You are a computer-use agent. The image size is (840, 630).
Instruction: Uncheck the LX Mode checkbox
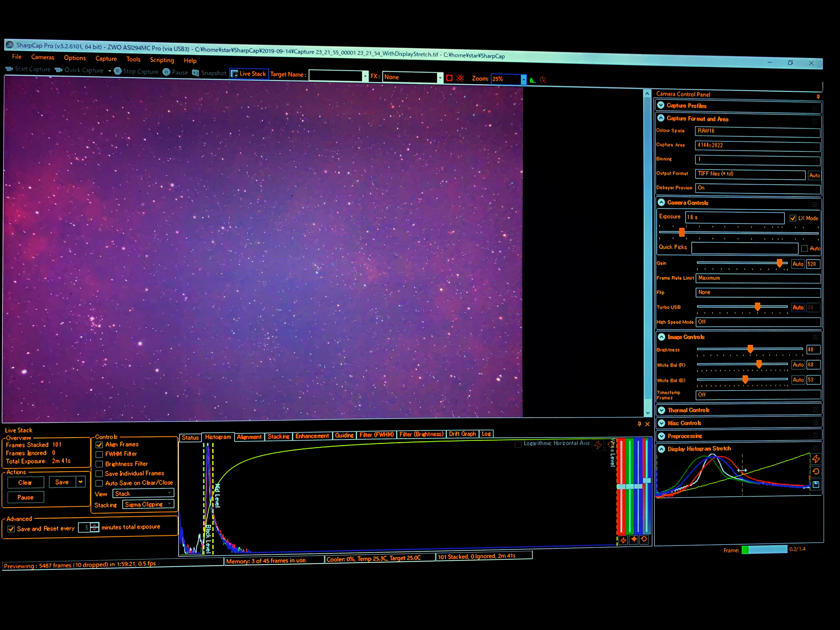(x=793, y=218)
